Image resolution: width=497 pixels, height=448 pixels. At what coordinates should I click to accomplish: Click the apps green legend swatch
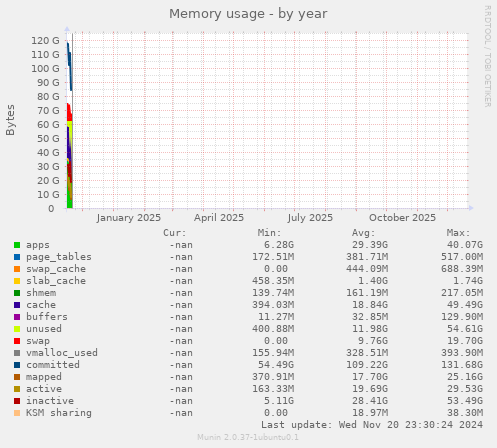click(x=17, y=245)
